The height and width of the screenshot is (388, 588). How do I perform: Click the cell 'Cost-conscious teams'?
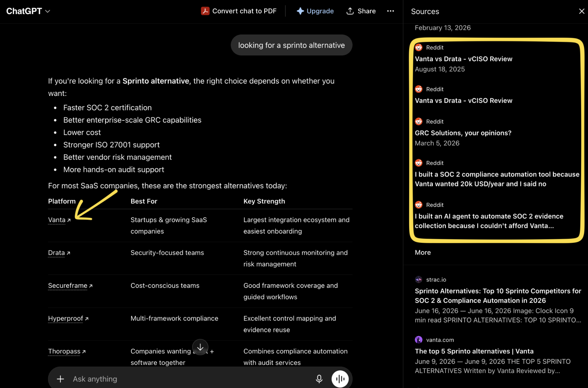coord(165,286)
